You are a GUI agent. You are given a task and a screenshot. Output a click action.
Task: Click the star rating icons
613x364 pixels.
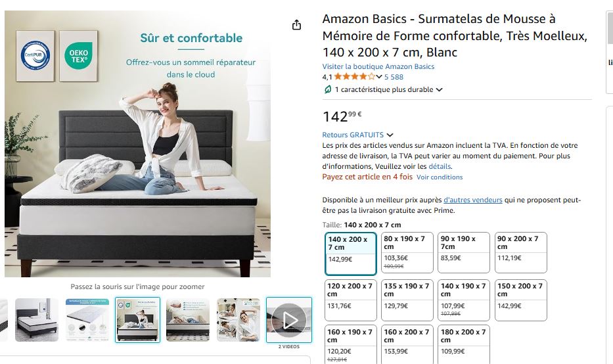354,77
